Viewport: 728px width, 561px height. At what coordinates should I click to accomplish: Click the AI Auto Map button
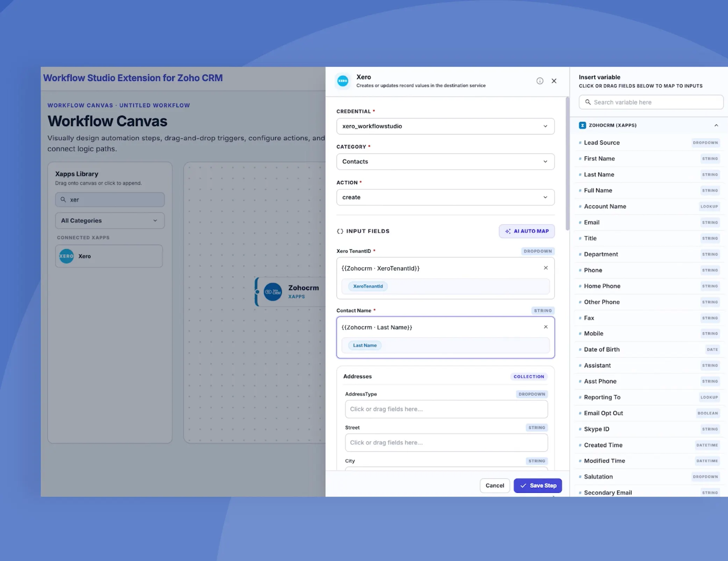click(x=527, y=231)
